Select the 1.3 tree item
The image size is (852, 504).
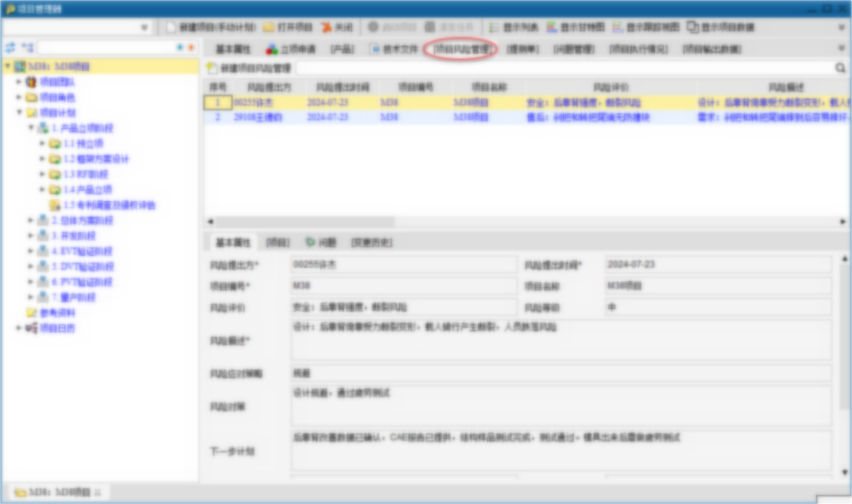pyautogui.click(x=86, y=174)
